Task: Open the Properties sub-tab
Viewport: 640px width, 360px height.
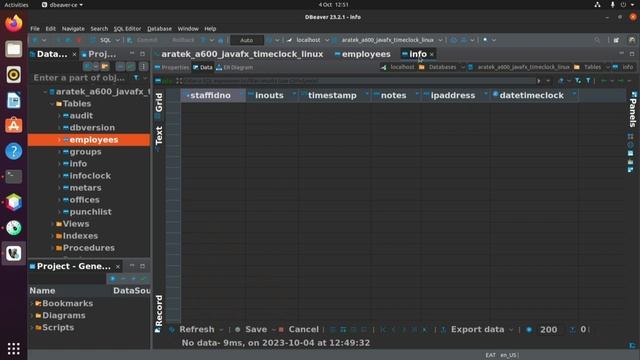Action: pos(172,67)
